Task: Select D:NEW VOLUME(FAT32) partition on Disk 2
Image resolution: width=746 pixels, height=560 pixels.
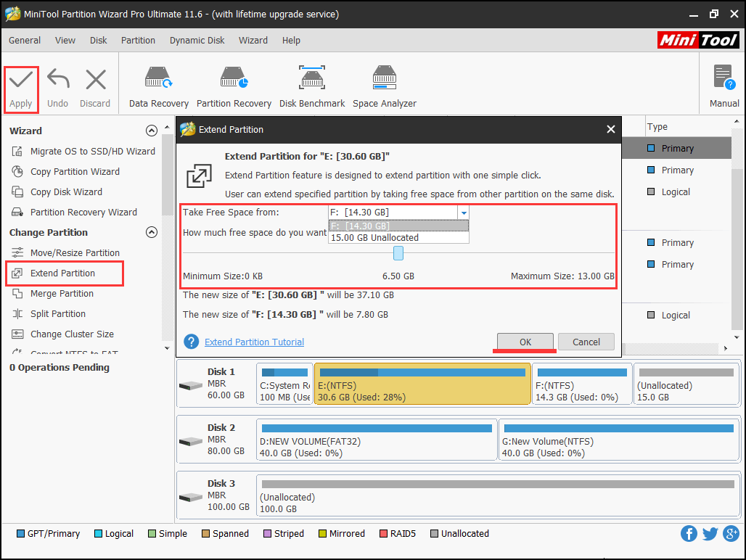Action: point(377,440)
